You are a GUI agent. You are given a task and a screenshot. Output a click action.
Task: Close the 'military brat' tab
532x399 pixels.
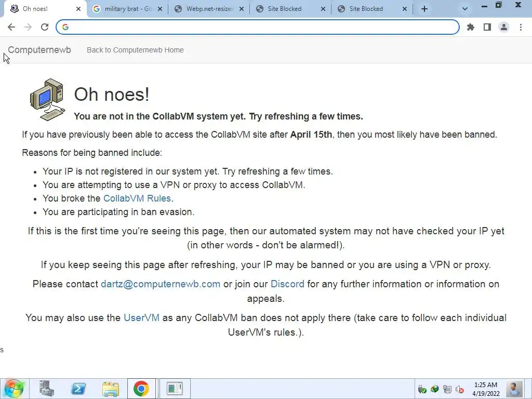pyautogui.click(x=160, y=9)
